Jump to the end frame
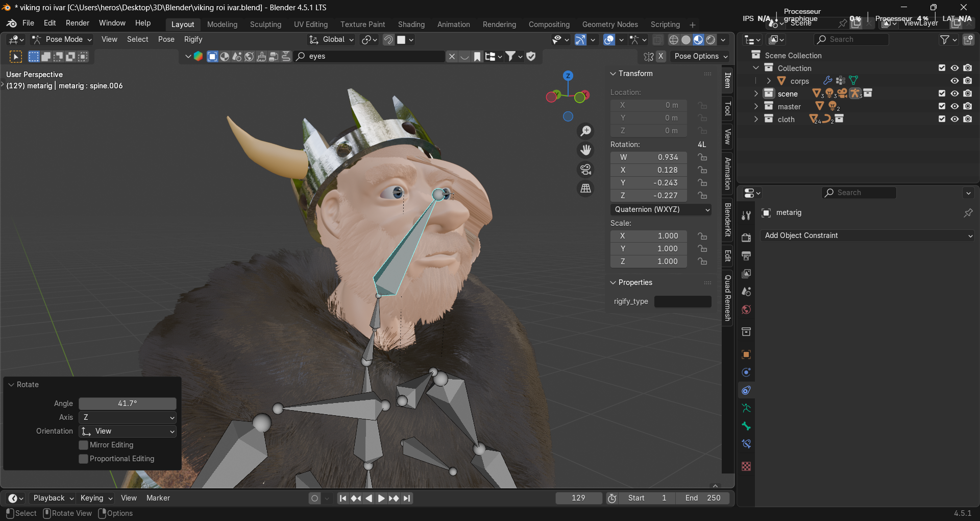The width and height of the screenshot is (980, 521). coord(407,498)
